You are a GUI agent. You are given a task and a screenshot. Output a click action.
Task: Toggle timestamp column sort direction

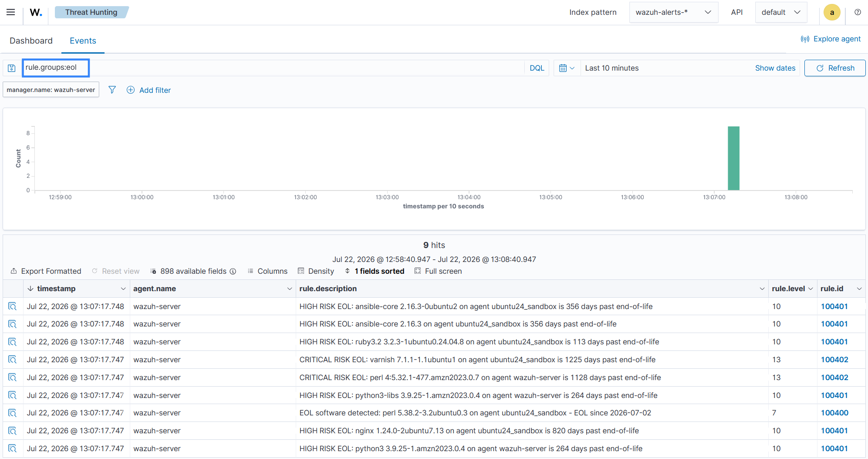(30, 289)
